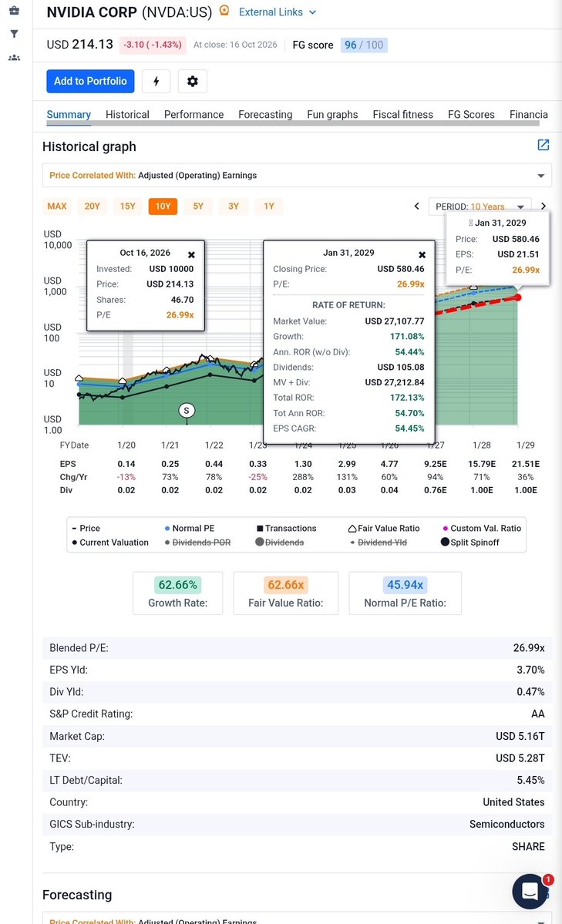Viewport: 562px width, 924px height.
Task: Click the 45.94x Normal P/E Ratio box
Action: click(405, 593)
